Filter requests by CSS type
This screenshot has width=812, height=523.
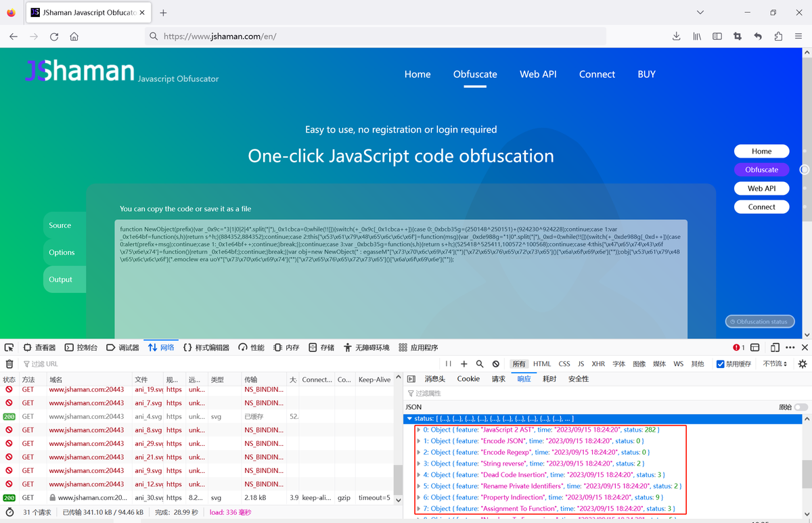(564, 364)
